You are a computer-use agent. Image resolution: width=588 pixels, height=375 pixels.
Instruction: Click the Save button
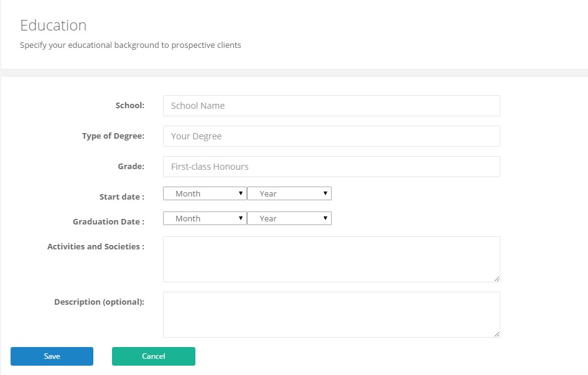pyautogui.click(x=52, y=356)
